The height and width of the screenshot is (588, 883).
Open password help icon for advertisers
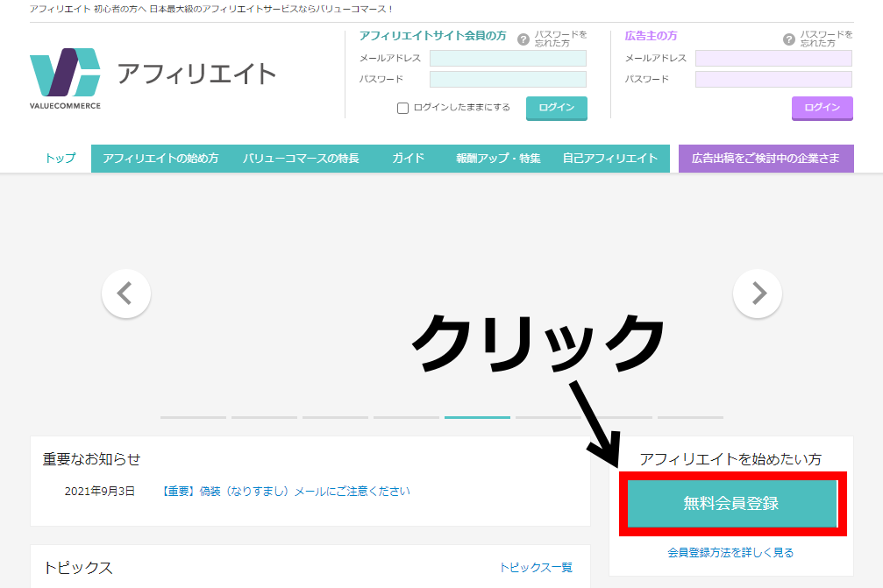(789, 39)
